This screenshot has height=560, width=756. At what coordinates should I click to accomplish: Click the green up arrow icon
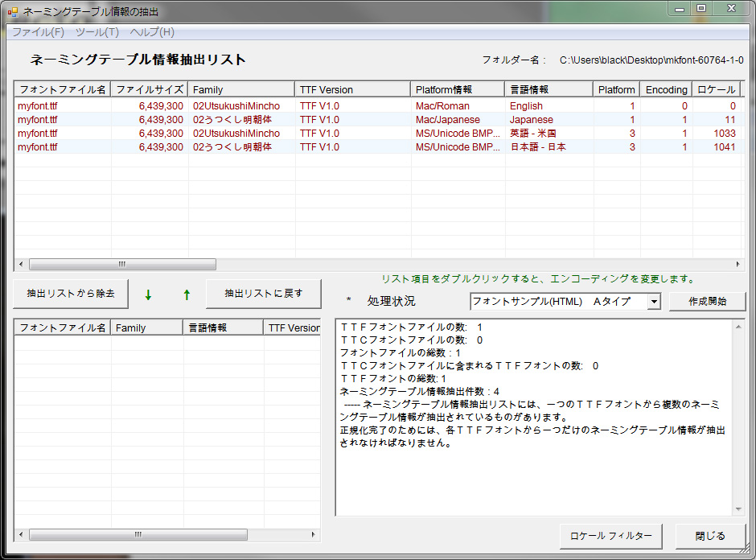[187, 294]
